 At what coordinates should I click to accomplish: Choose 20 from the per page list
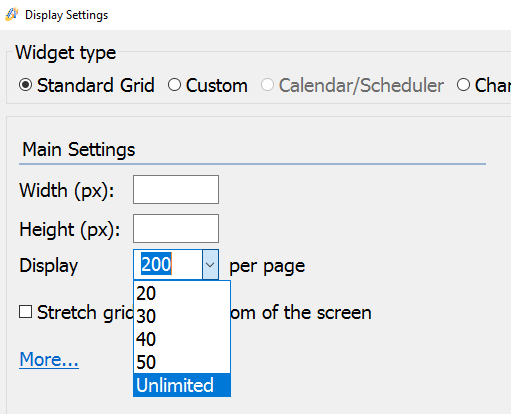point(182,293)
